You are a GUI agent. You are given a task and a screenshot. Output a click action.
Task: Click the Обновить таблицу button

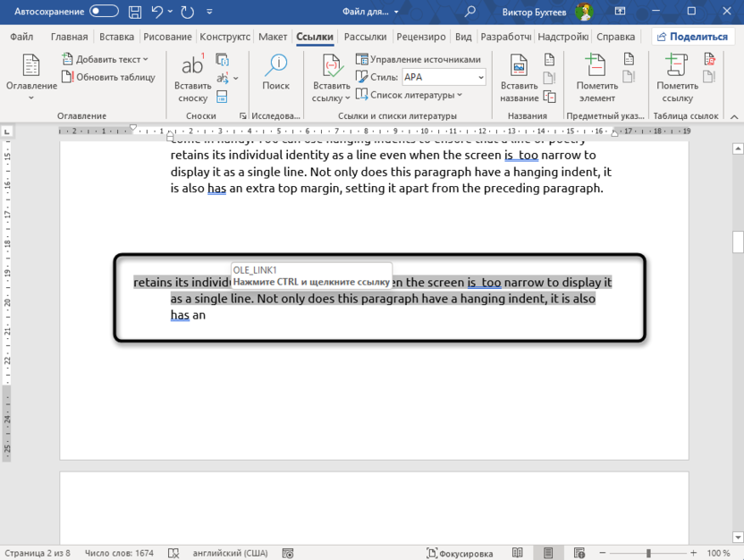pyautogui.click(x=108, y=77)
